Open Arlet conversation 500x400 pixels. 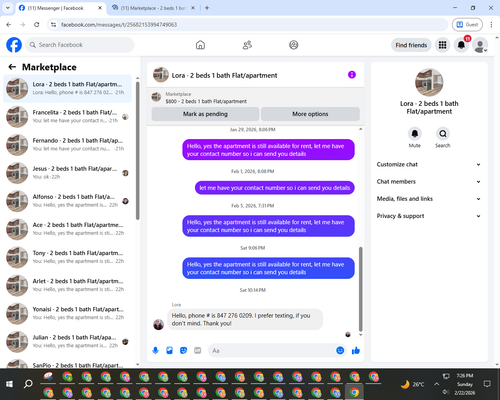pyautogui.click(x=67, y=285)
